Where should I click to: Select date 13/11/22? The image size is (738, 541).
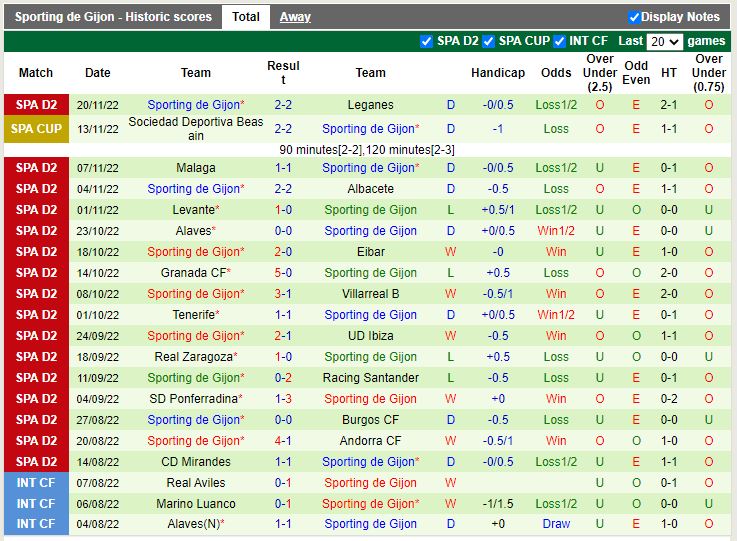tap(98, 129)
